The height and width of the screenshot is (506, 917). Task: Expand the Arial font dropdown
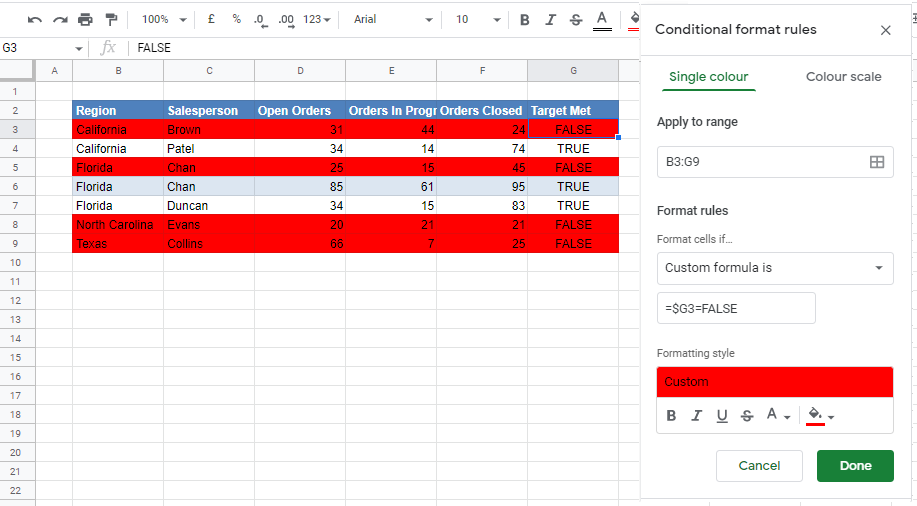click(393, 20)
